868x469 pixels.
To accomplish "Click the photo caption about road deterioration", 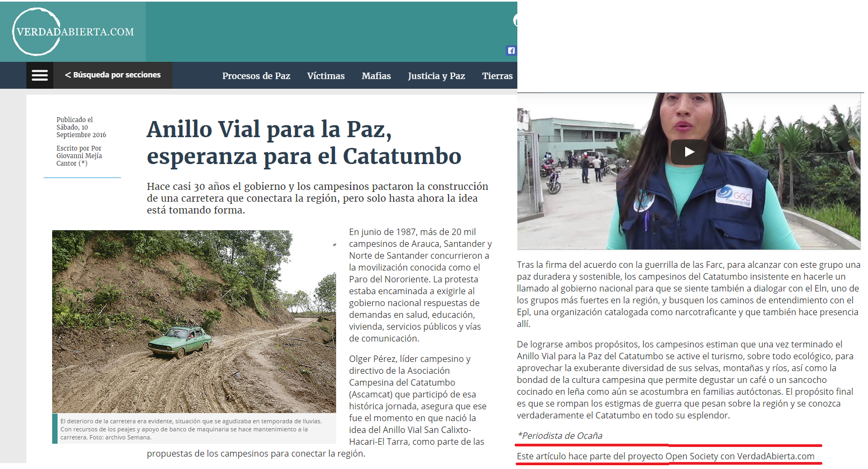I will (191, 429).
